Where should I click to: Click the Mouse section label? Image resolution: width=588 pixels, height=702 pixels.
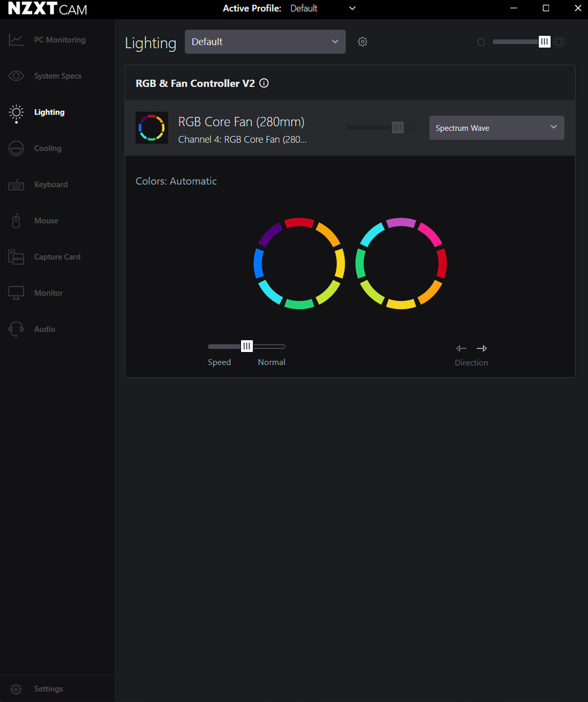[x=46, y=221]
